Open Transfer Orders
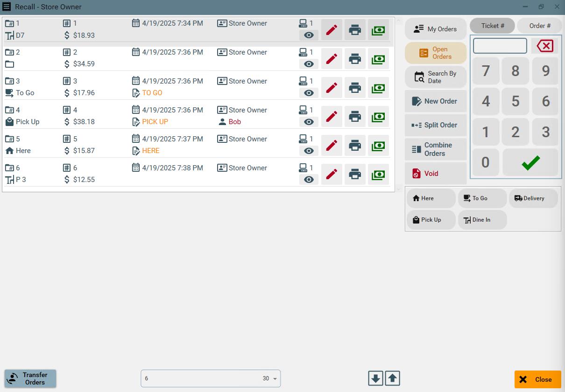The image size is (565, 392). tap(30, 378)
